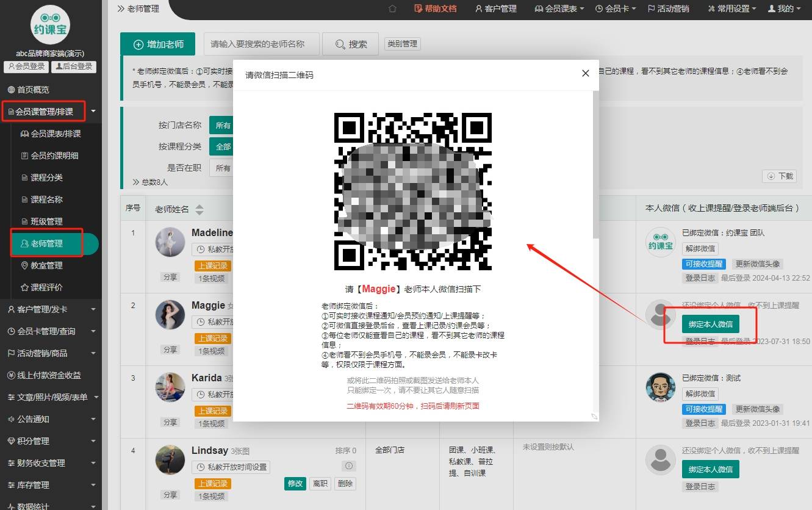Screen dimensions: 812x510
Task: Click the WeChat QR code image
Action: click(x=413, y=192)
